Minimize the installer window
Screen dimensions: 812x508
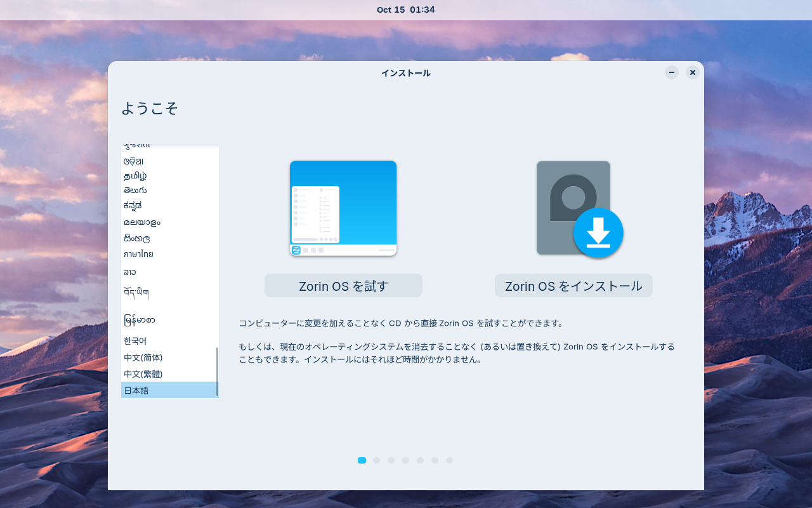[672, 72]
